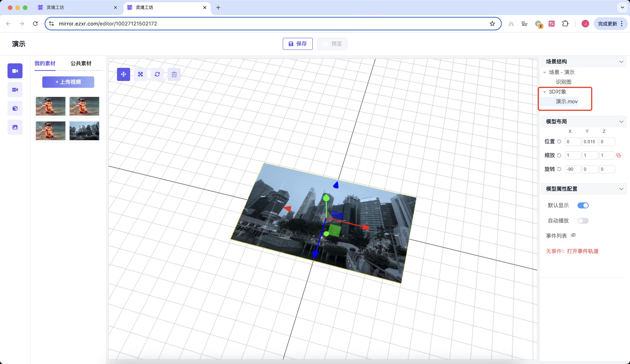Open the browser extensions puzzle icon

[565, 23]
